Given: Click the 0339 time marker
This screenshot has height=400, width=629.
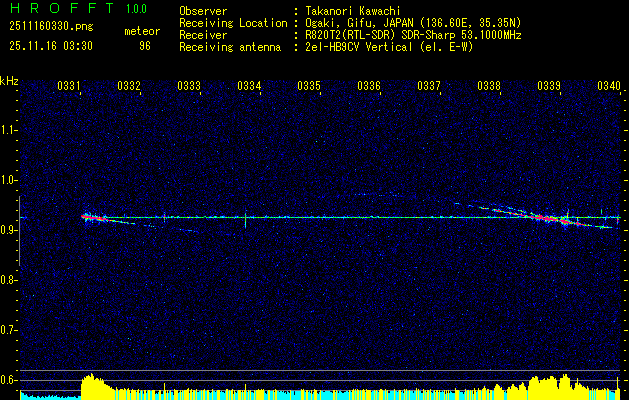Looking at the screenshot, I should coord(549,85).
